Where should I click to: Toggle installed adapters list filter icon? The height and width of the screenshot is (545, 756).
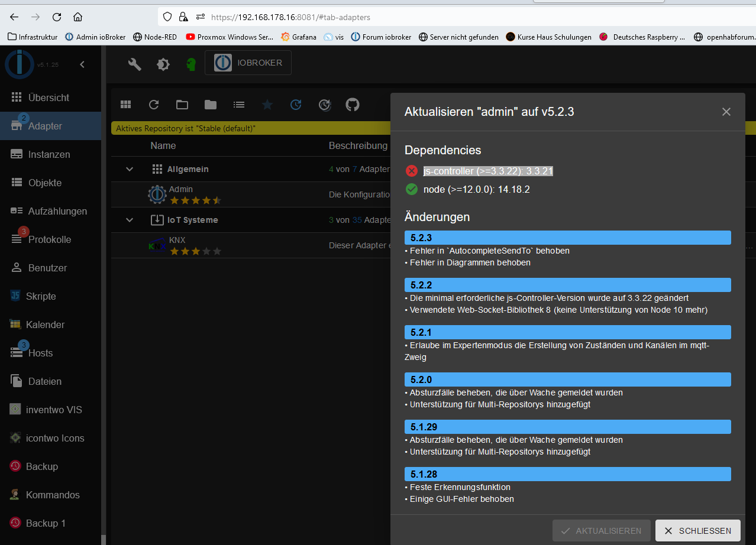239,105
